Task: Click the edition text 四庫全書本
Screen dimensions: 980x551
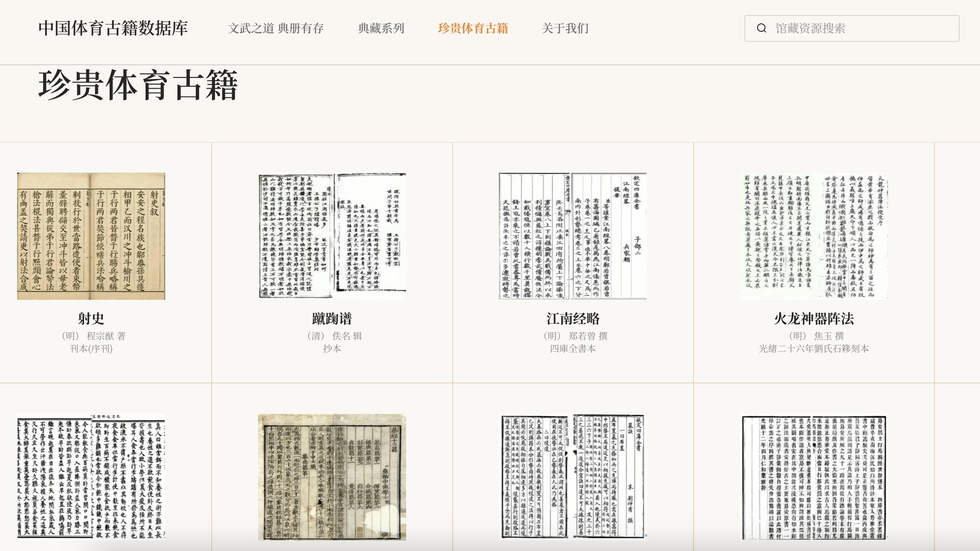Action: coord(573,349)
